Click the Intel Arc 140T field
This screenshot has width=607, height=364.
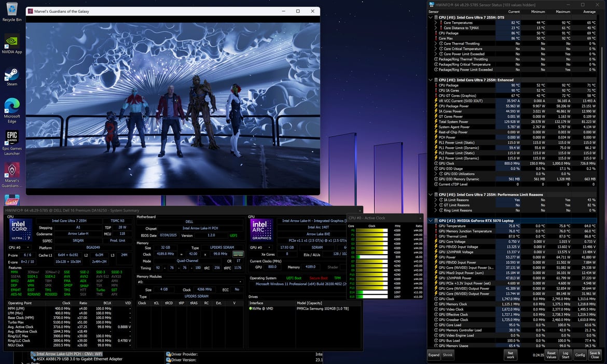tap(312, 228)
